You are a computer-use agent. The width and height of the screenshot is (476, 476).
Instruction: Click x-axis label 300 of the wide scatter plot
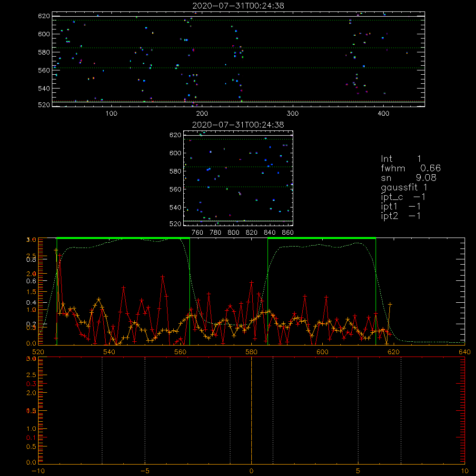[x=293, y=114]
